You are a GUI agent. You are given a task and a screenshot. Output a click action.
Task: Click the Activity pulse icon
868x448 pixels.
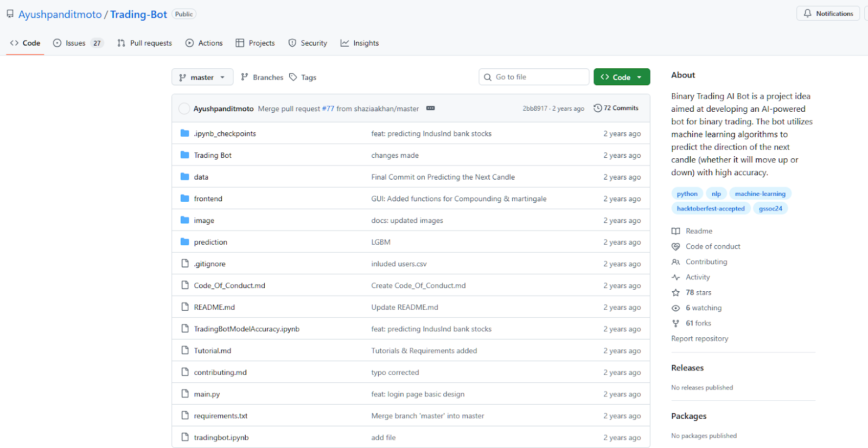[x=675, y=277]
